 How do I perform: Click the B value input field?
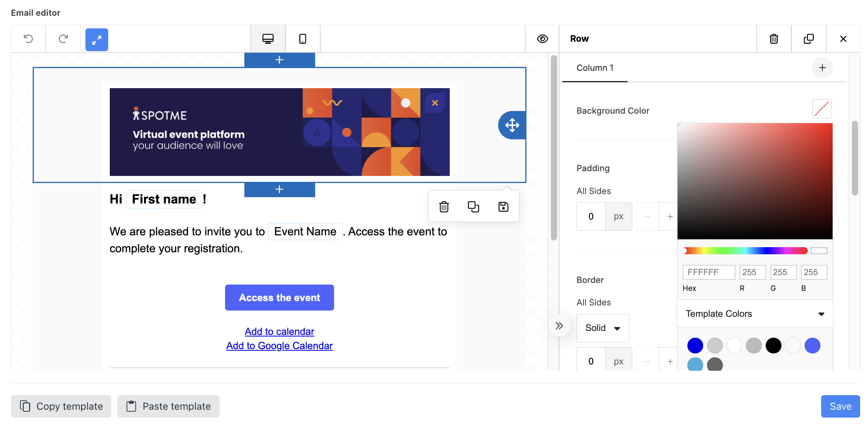click(x=814, y=272)
